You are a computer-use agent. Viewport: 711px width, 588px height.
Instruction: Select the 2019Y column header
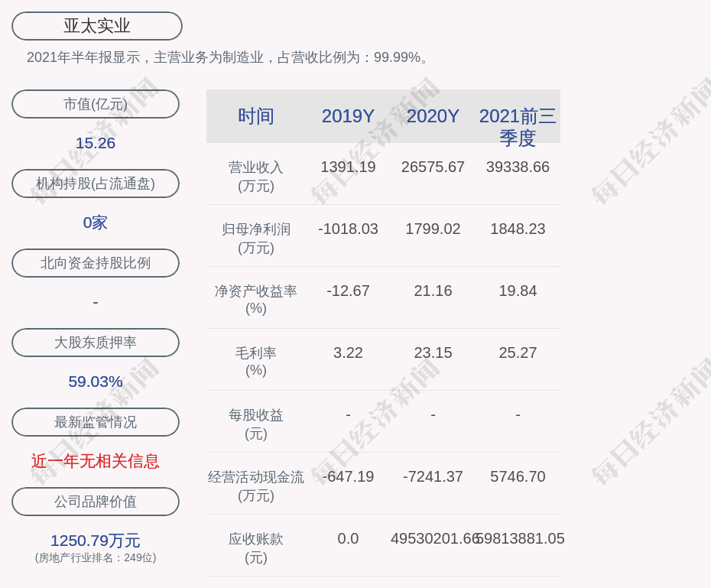click(348, 116)
